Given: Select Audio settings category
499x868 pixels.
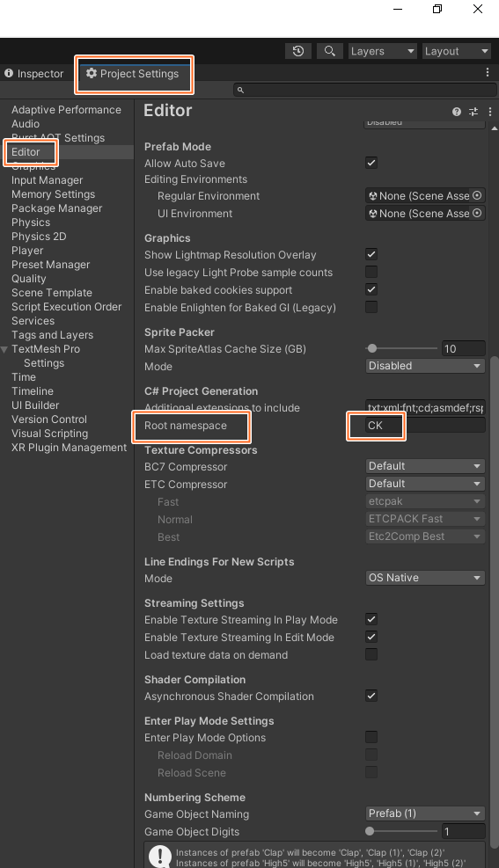Looking at the screenshot, I should [26, 123].
